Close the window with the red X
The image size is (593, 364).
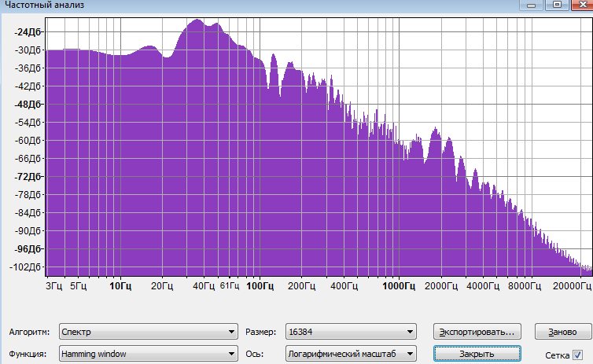click(583, 5)
